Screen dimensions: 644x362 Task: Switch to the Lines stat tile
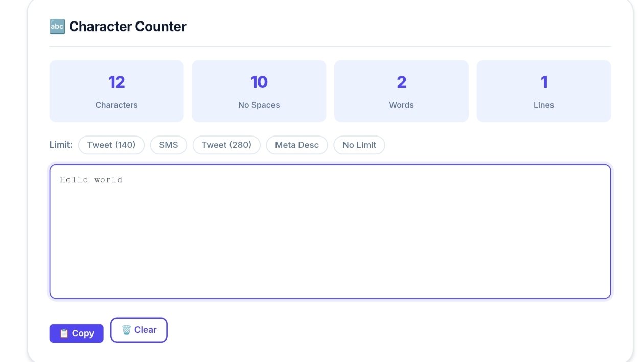543,90
